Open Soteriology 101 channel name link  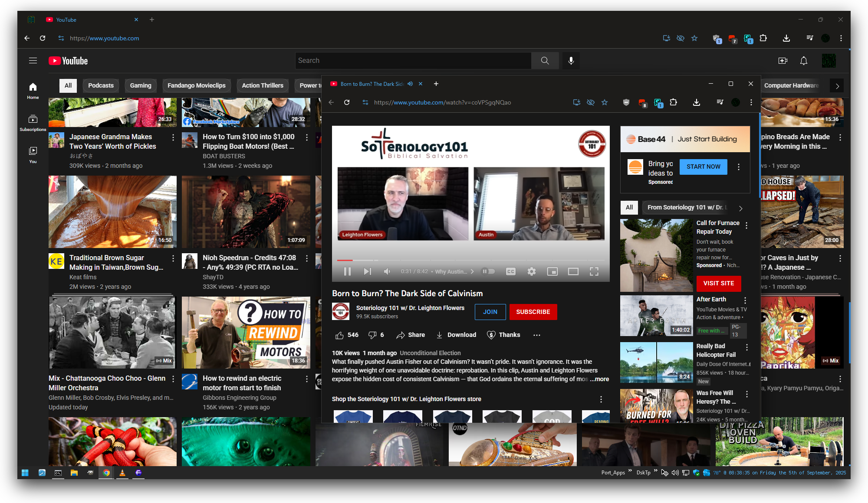[x=410, y=308]
